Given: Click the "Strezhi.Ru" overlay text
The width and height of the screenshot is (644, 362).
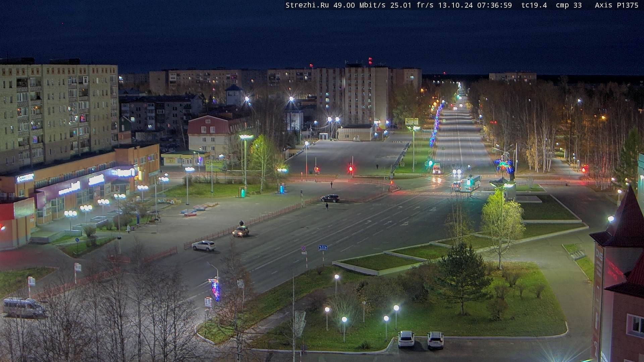Looking at the screenshot, I should tap(308, 5).
